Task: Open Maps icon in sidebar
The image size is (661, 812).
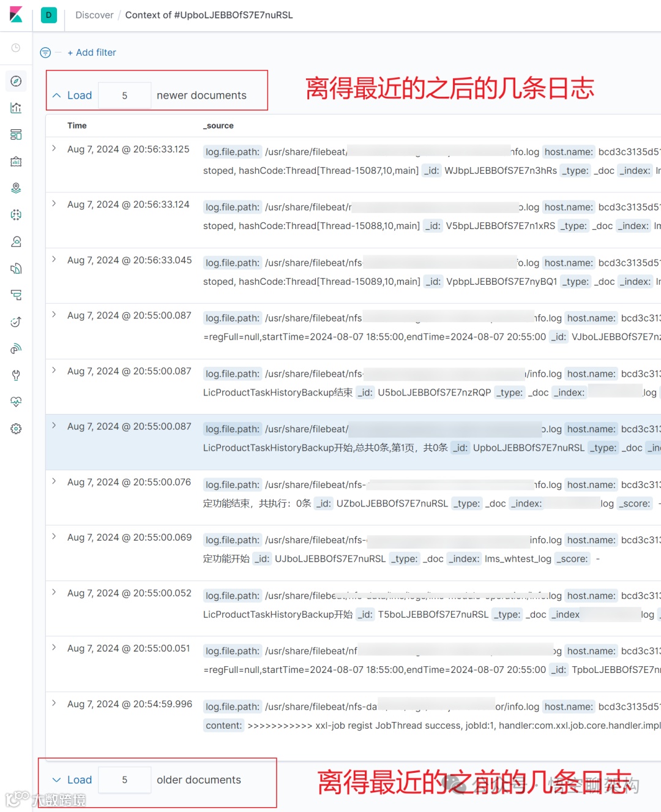Action: [x=16, y=188]
